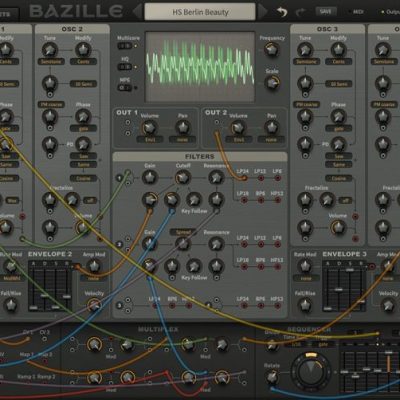Open OUT 1 volume Env1 source selector
This screenshot has width=400, height=400.
(x=150, y=140)
